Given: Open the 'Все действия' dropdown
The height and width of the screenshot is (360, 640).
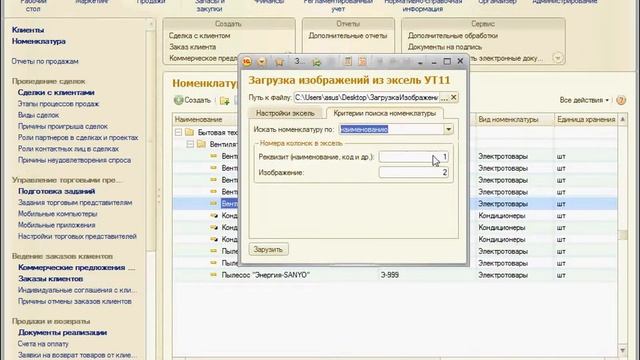Looking at the screenshot, I should coord(584,100).
